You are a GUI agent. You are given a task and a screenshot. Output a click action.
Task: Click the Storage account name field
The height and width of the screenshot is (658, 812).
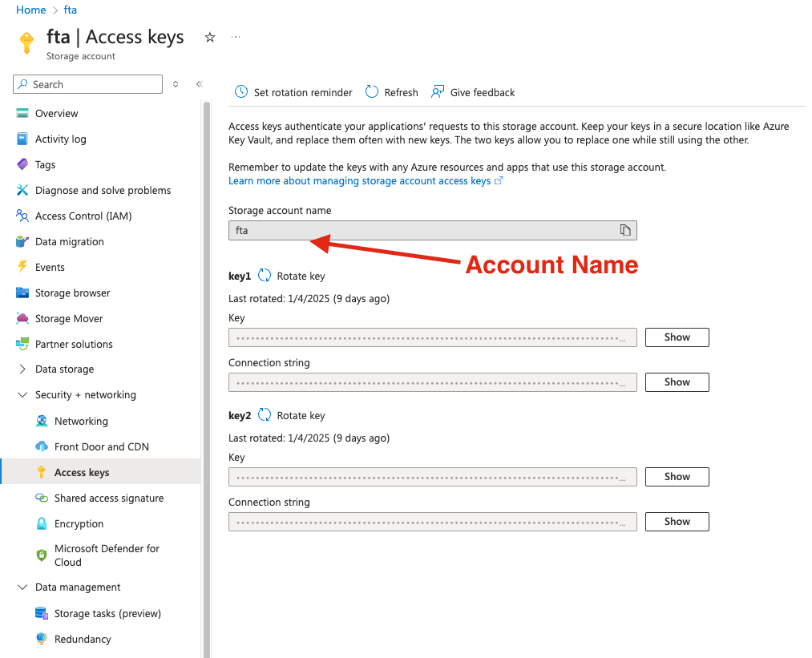pos(432,230)
